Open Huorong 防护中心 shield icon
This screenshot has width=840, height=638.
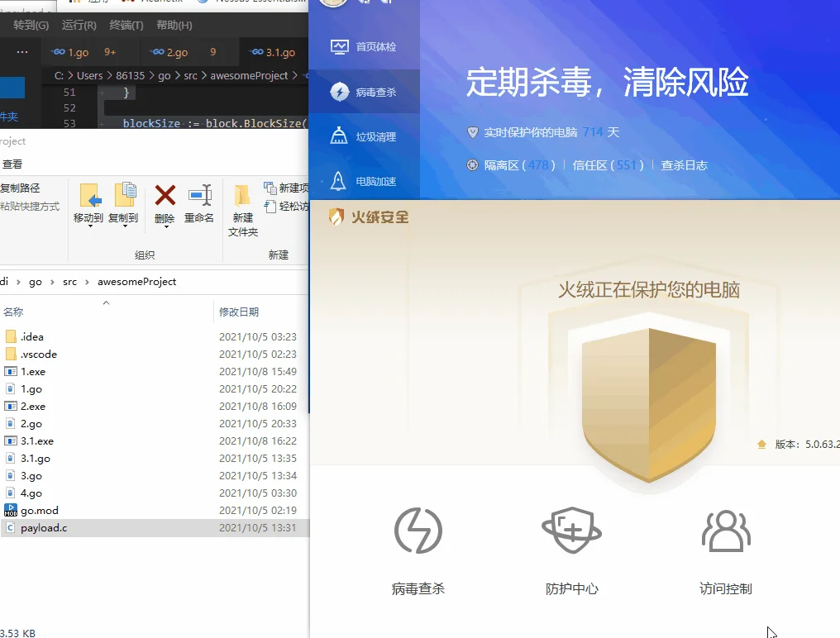coord(571,531)
